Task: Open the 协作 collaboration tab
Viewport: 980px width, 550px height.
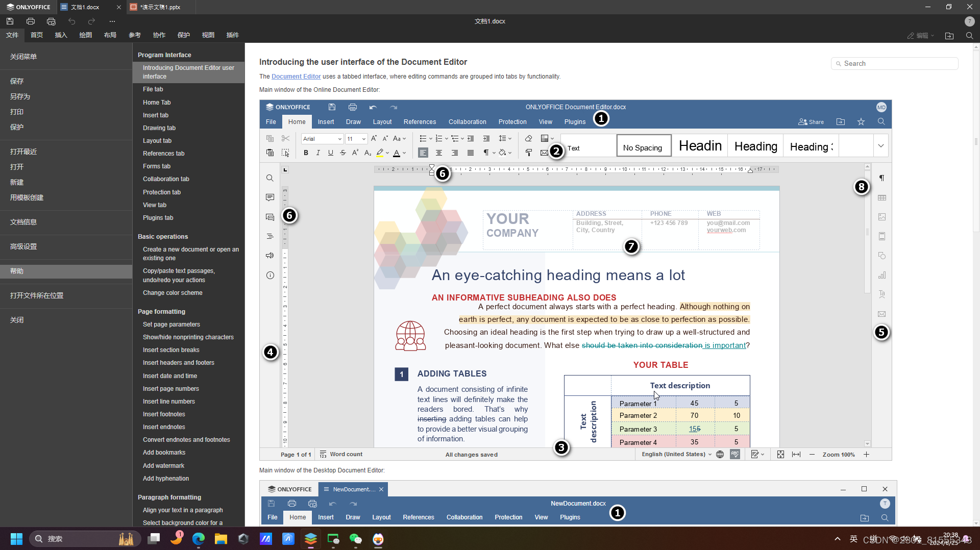Action: coord(159,35)
